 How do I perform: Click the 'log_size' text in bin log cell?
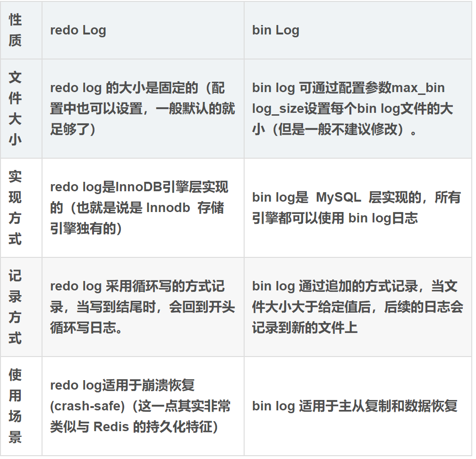[x=278, y=109]
